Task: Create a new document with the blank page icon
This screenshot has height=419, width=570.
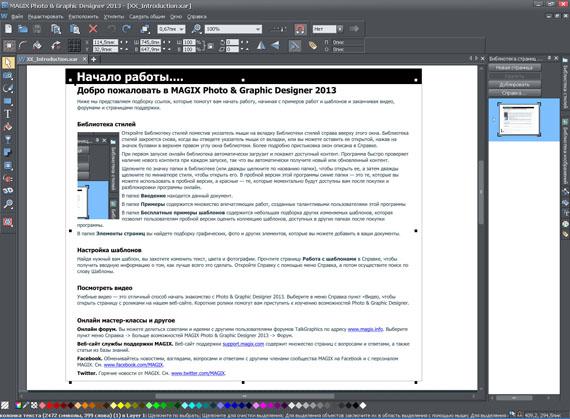Action: tap(8, 29)
